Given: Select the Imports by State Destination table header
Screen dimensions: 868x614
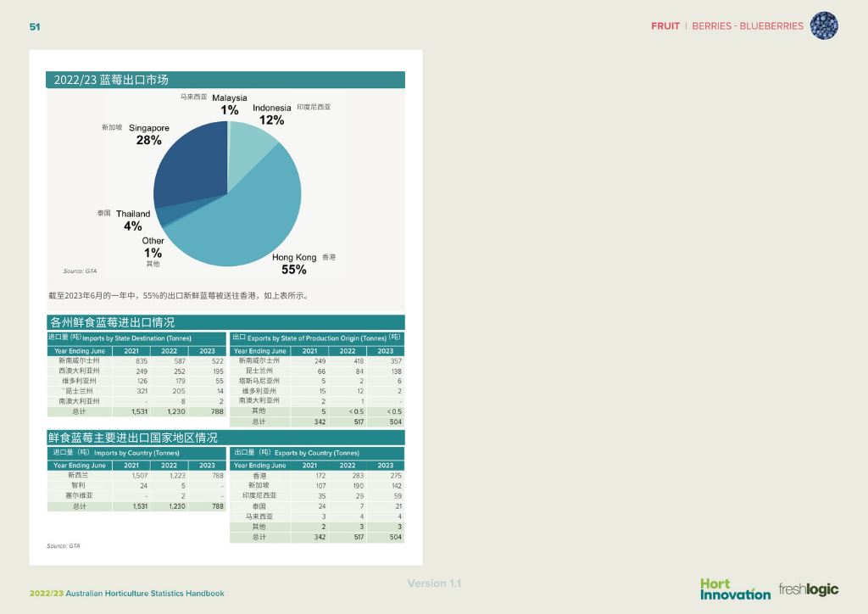Looking at the screenshot, I should [x=136, y=338].
